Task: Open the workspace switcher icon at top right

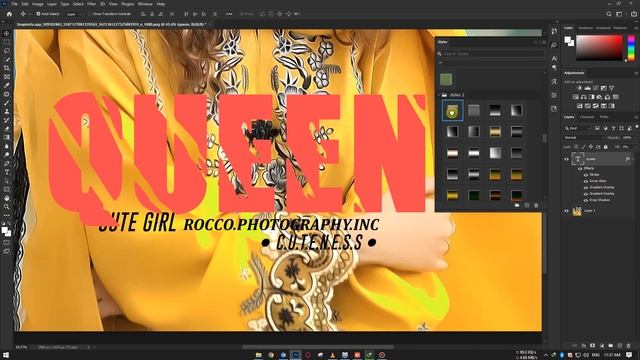Action: click(619, 14)
